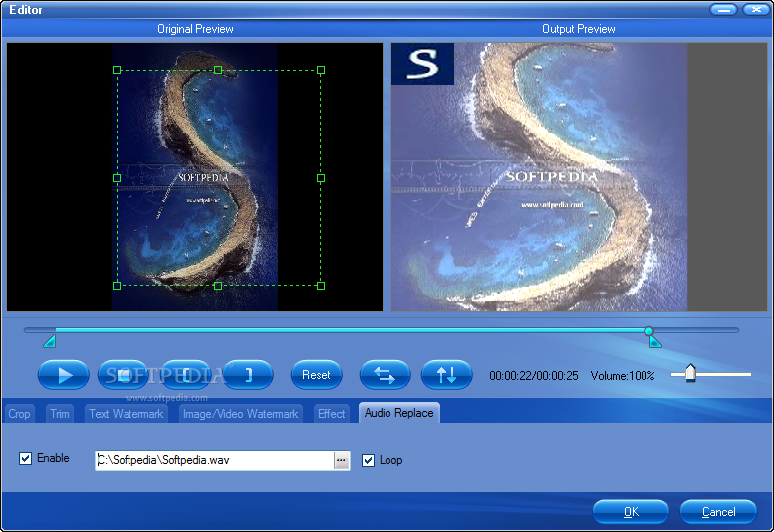774x532 pixels.
Task: Click the Reset button
Action: 316,375
